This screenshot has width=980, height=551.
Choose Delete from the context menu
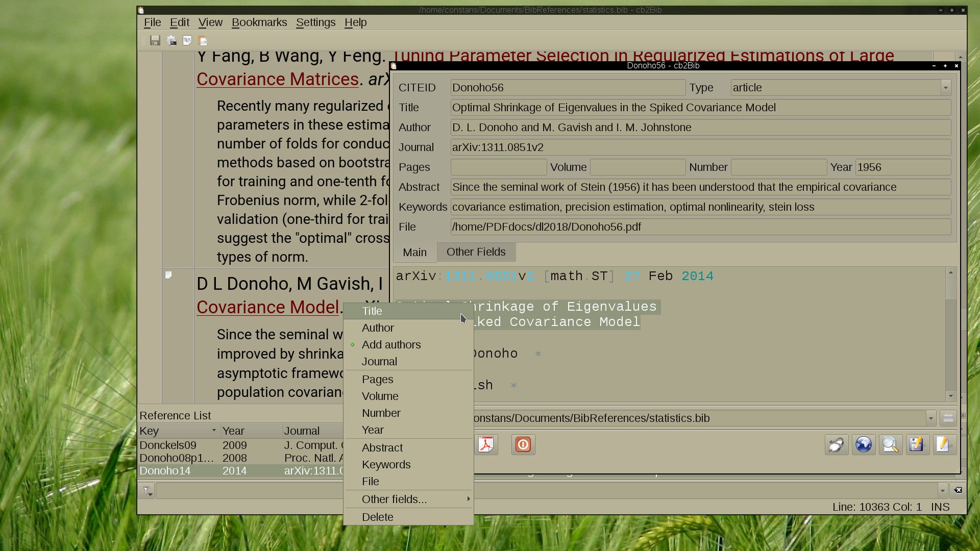378,517
